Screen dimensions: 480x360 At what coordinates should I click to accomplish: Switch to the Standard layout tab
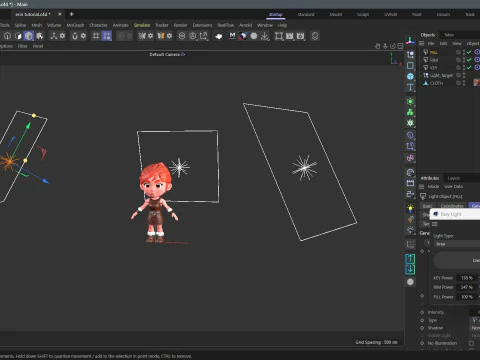tap(306, 14)
